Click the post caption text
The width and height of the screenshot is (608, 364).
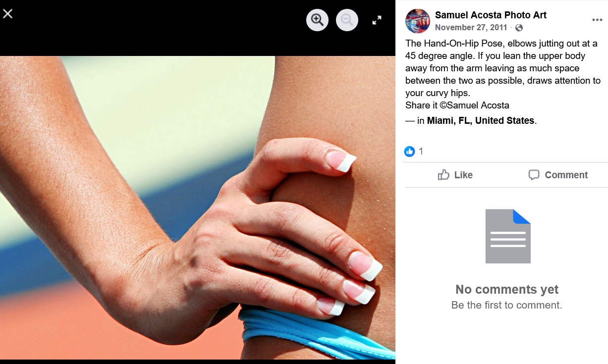(x=503, y=74)
